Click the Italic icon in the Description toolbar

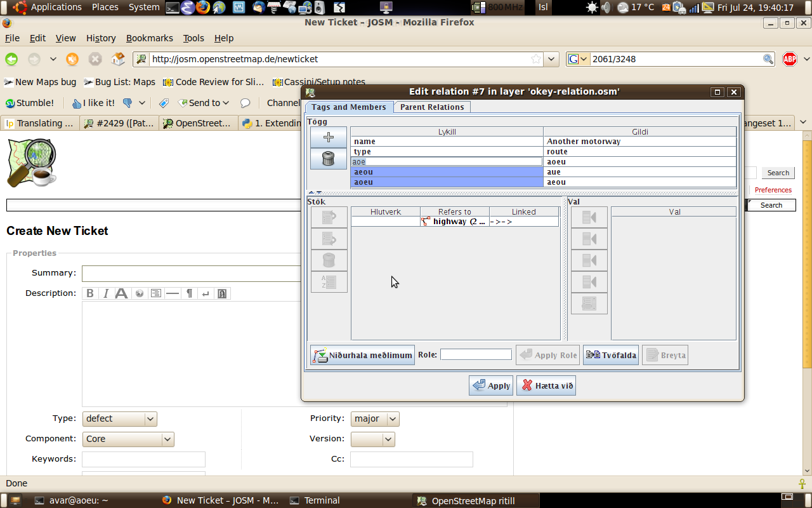click(106, 293)
